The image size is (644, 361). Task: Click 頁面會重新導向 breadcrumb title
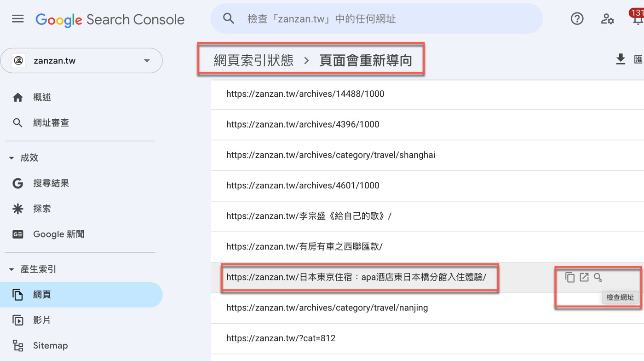click(366, 60)
